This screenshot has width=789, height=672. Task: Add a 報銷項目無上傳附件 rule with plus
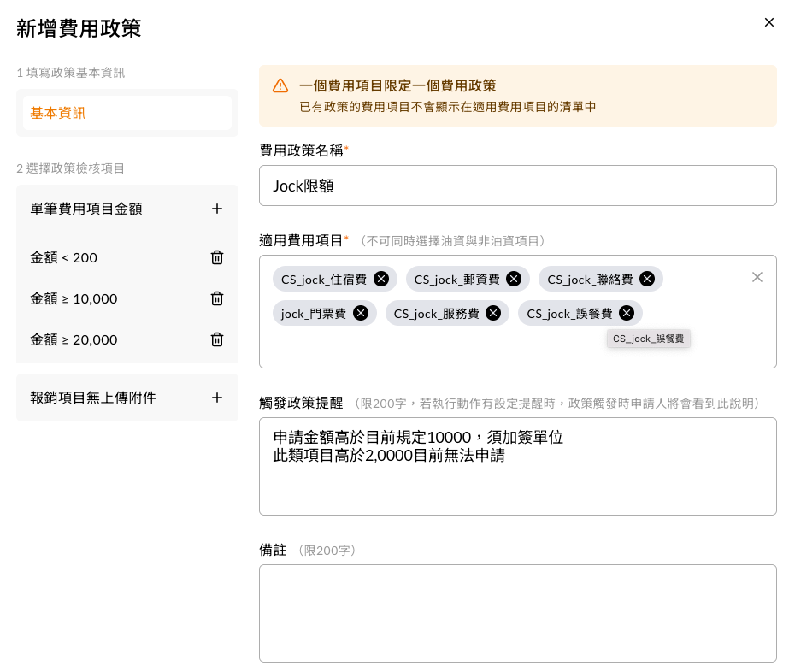coord(217,398)
